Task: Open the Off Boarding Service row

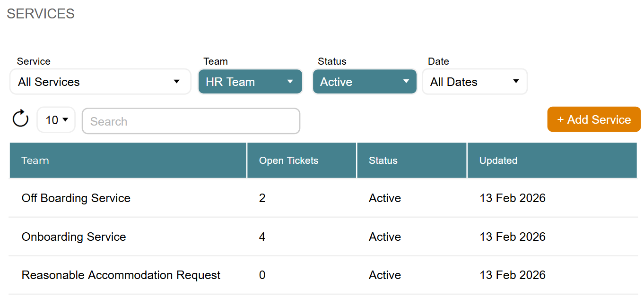Action: tap(76, 198)
